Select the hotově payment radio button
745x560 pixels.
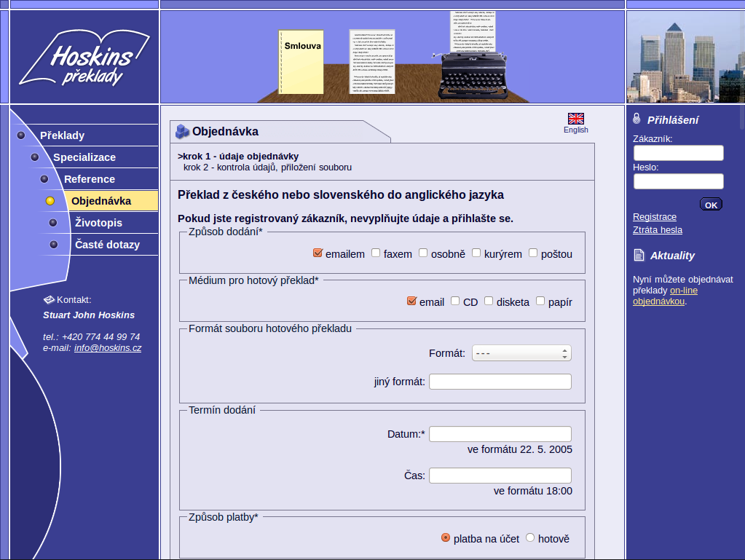tap(530, 537)
